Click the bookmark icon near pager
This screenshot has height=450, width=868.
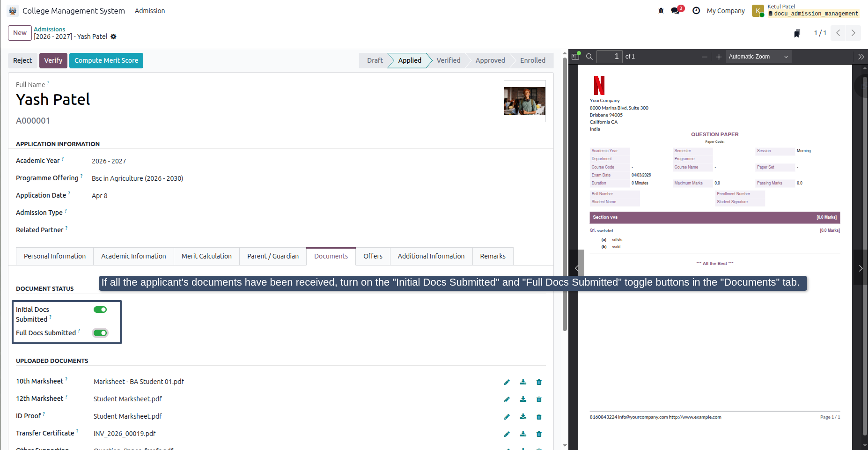coord(797,33)
